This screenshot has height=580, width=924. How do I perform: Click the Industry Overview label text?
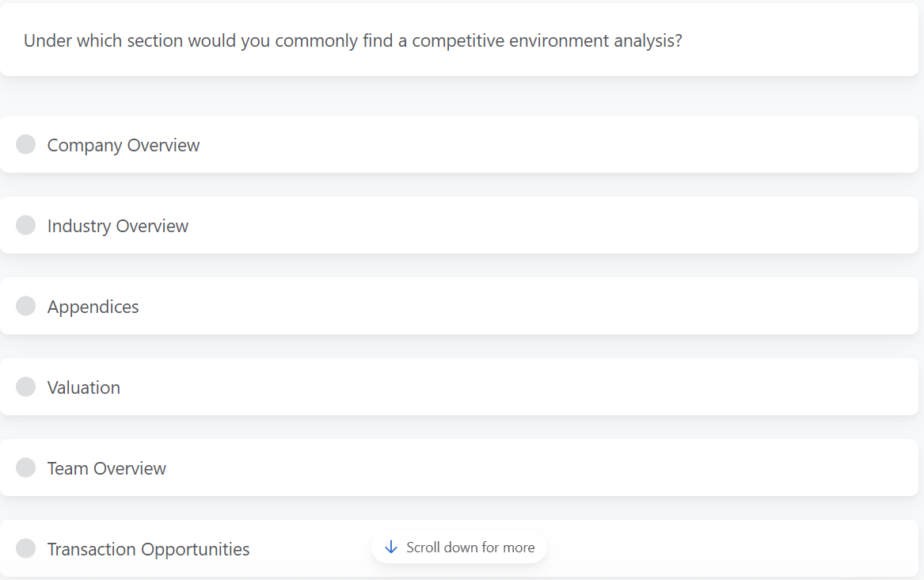117,225
